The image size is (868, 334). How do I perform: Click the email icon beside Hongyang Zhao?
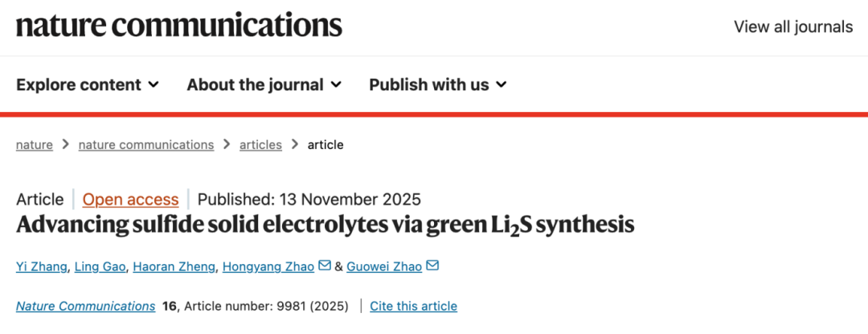[x=325, y=266]
